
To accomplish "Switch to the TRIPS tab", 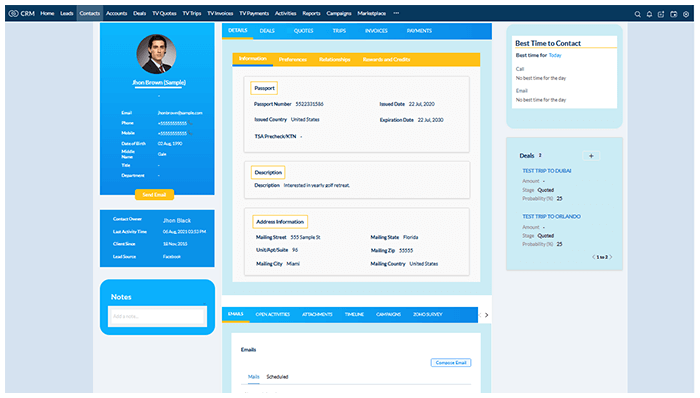I will click(x=339, y=31).
